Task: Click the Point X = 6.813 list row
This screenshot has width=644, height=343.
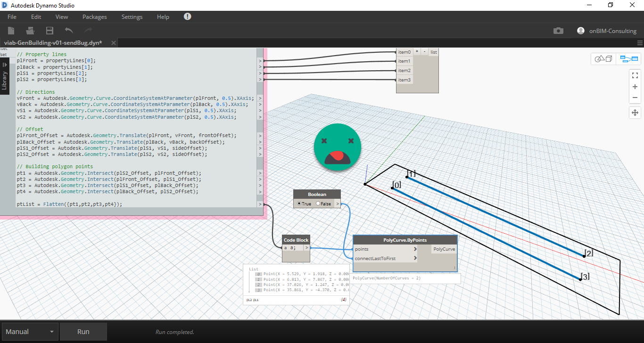Action: [302, 279]
